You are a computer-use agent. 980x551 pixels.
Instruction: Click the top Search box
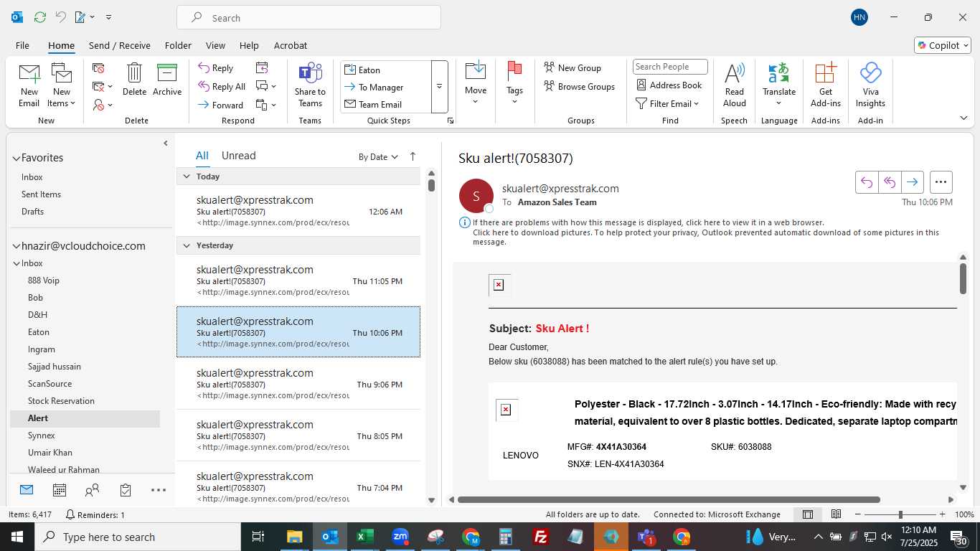click(308, 18)
